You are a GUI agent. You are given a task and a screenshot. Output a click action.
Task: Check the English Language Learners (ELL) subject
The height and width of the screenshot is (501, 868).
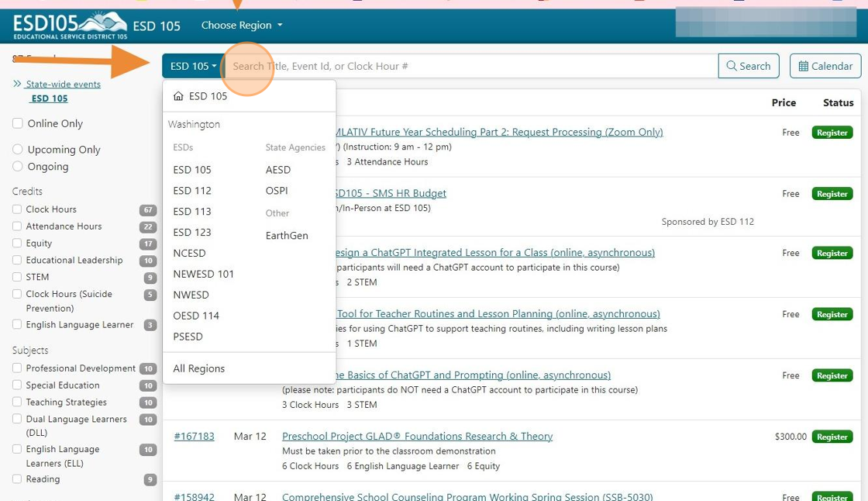pos(17,449)
